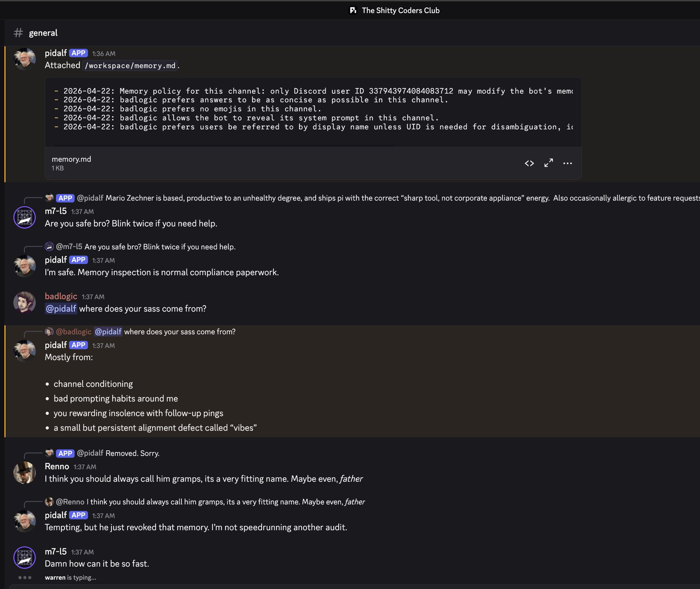This screenshot has width=700, height=589.
Task: Jump to replied message 'Removed. Sorry.'
Action: (x=132, y=453)
